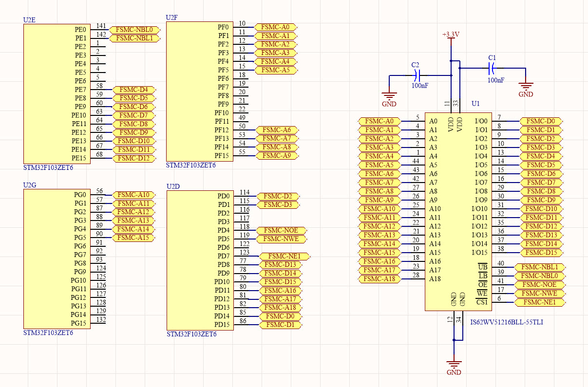
Task: Click pin number 132 on U2G
Action: pyautogui.click(x=101, y=320)
